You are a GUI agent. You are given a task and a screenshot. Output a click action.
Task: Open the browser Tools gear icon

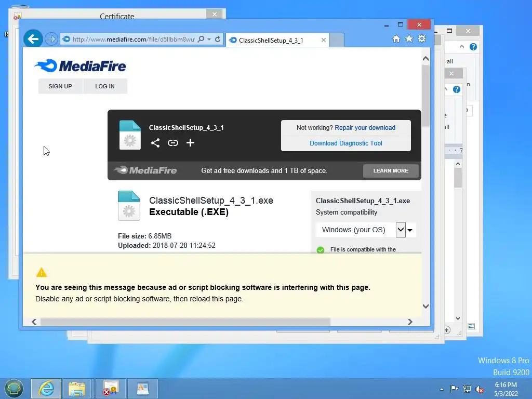point(422,38)
